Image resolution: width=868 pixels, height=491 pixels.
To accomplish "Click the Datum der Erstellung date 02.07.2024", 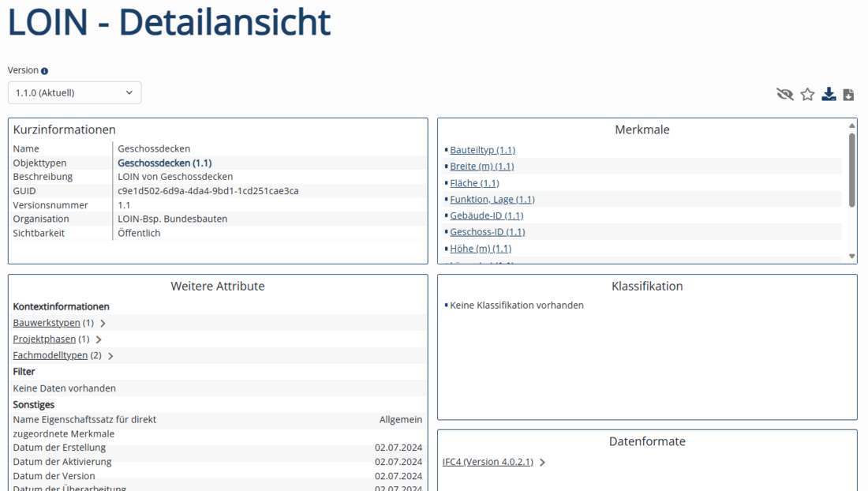I will coord(398,448).
